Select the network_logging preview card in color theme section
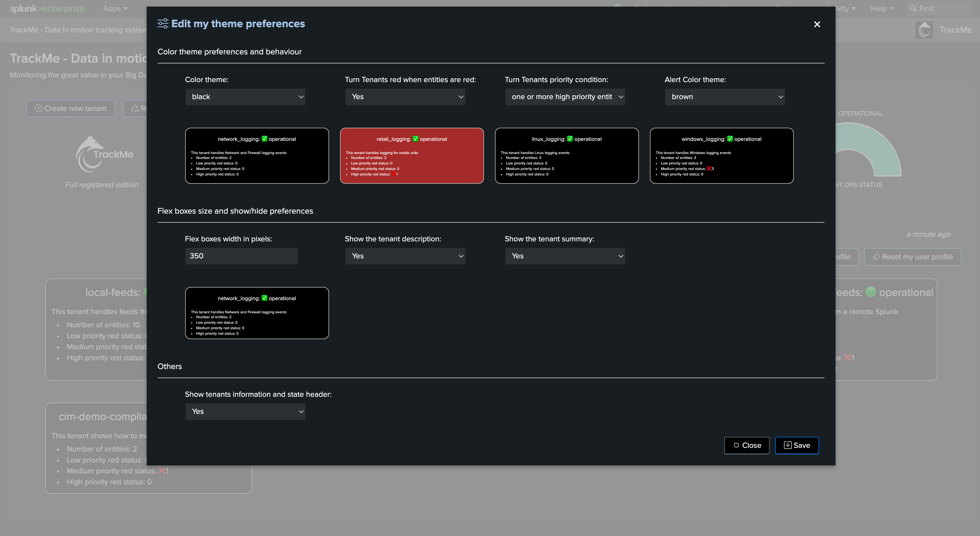Image resolution: width=980 pixels, height=536 pixels. [x=257, y=156]
